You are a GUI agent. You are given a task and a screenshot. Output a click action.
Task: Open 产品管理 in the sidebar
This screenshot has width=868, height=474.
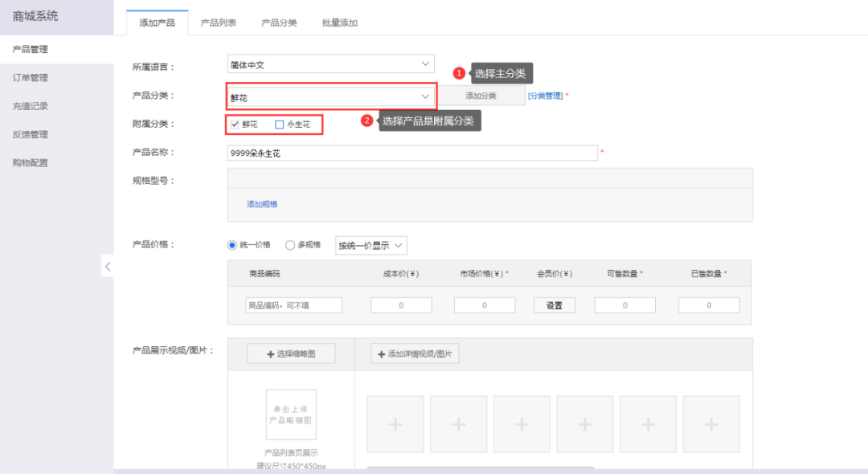coord(56,49)
